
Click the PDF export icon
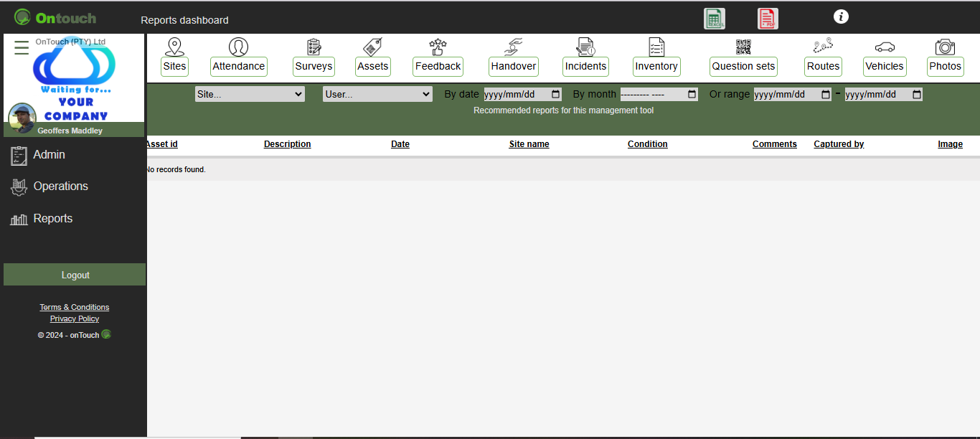pos(768,19)
